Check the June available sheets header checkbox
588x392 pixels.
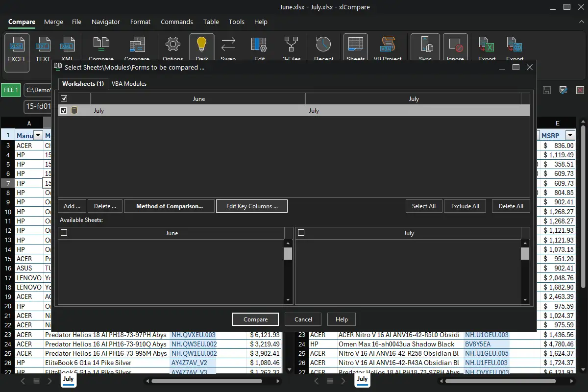coord(64,233)
